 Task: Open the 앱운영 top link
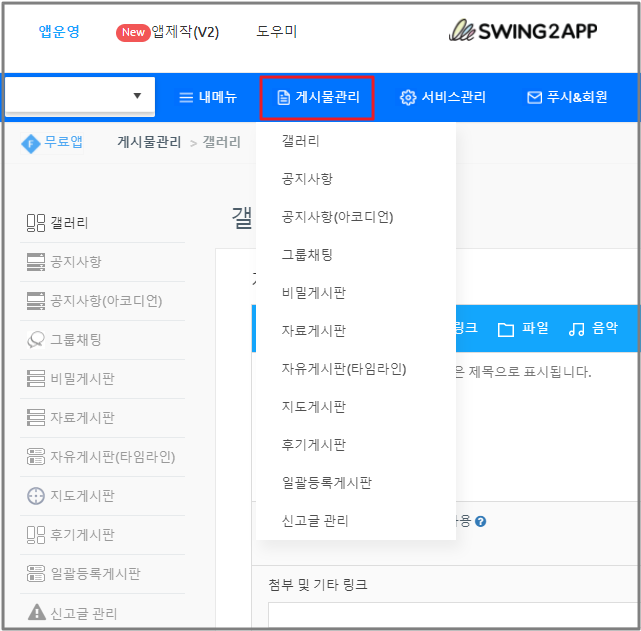[x=59, y=32]
